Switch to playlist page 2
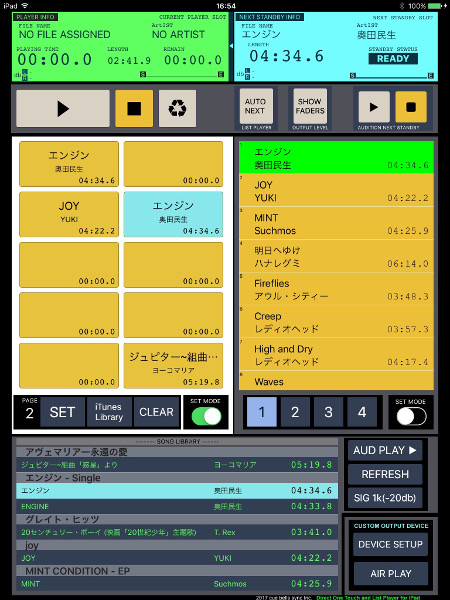The image size is (450, 600). pyautogui.click(x=295, y=412)
